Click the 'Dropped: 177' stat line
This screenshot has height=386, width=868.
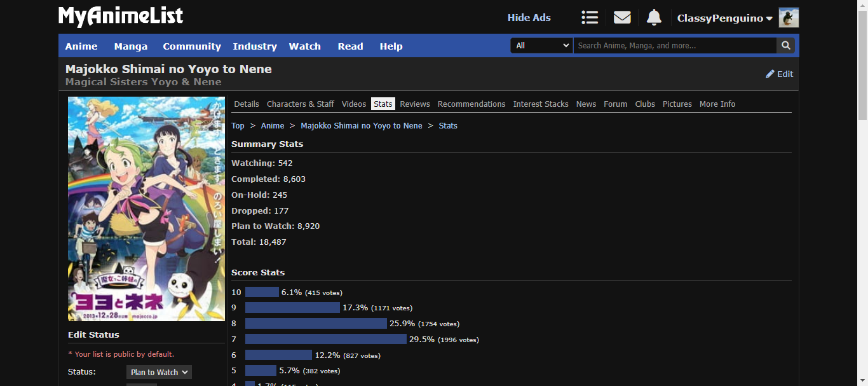click(x=260, y=210)
